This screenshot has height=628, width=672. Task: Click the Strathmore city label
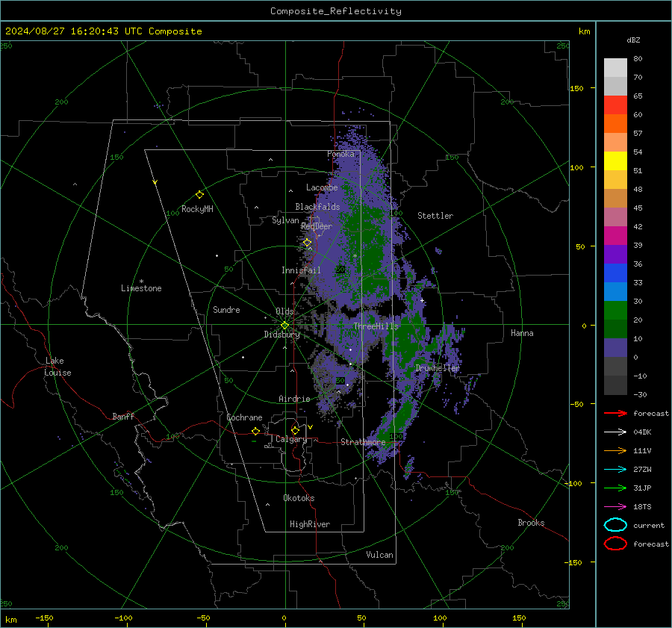363,442
